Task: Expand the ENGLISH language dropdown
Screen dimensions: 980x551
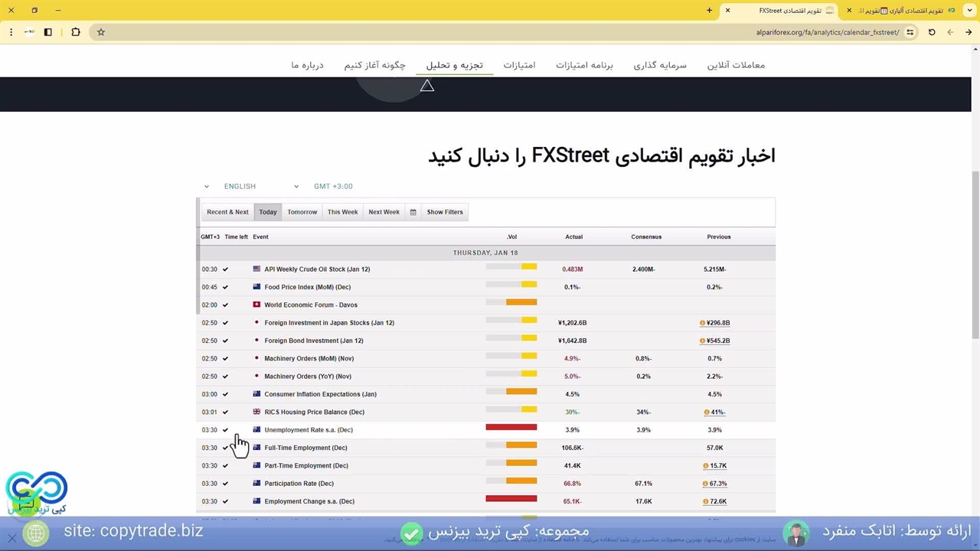Action: pos(260,186)
